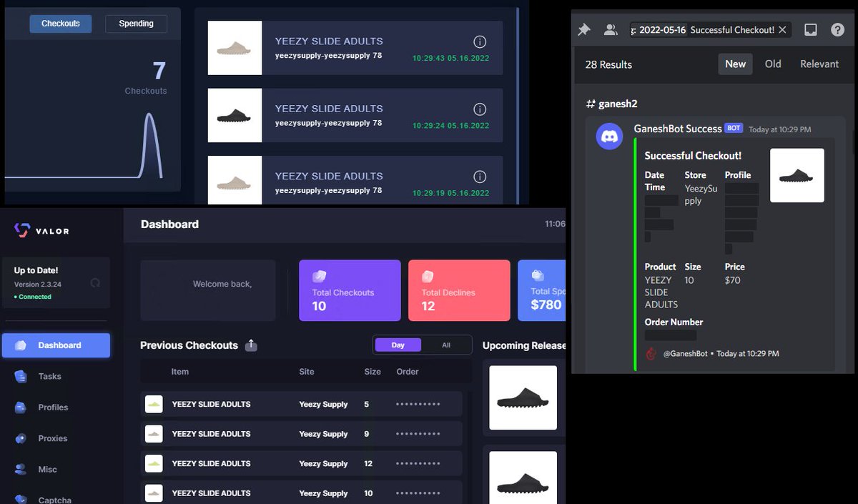The image size is (858, 504).
Task: Click black slide thumbnail in Discord embed
Action: 797,175
